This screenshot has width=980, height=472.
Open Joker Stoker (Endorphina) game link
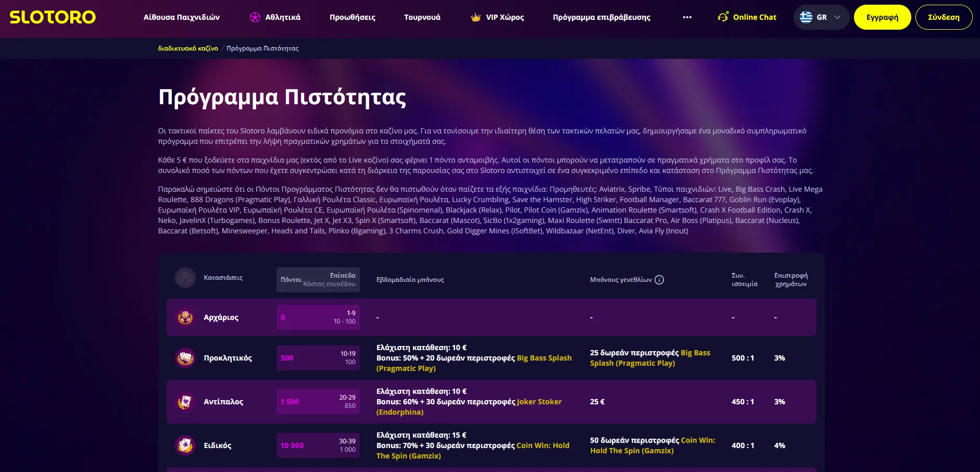538,402
